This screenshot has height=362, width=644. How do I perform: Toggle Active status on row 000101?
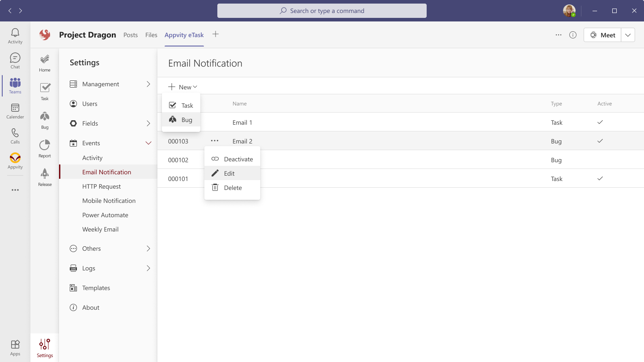600,178
